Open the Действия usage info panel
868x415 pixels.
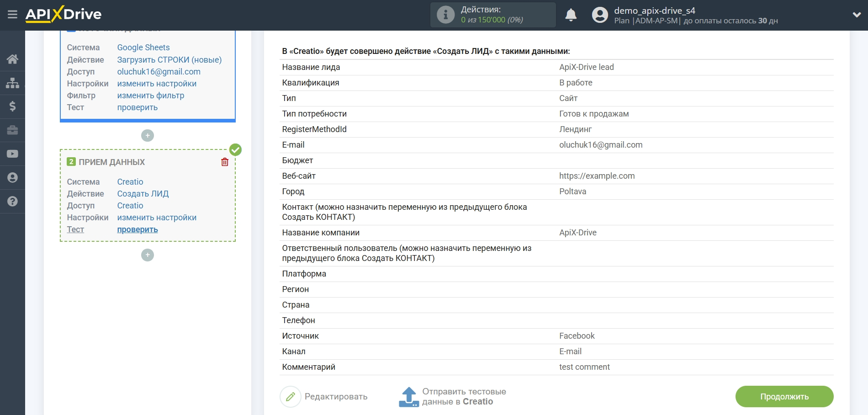click(x=492, y=15)
